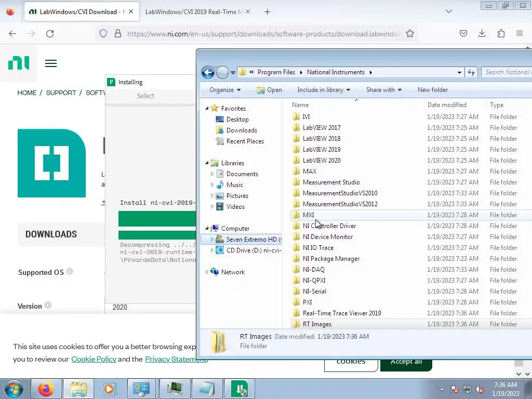The width and height of the screenshot is (532, 399).
Task: Open the Cookie Policy link
Action: tap(94, 359)
